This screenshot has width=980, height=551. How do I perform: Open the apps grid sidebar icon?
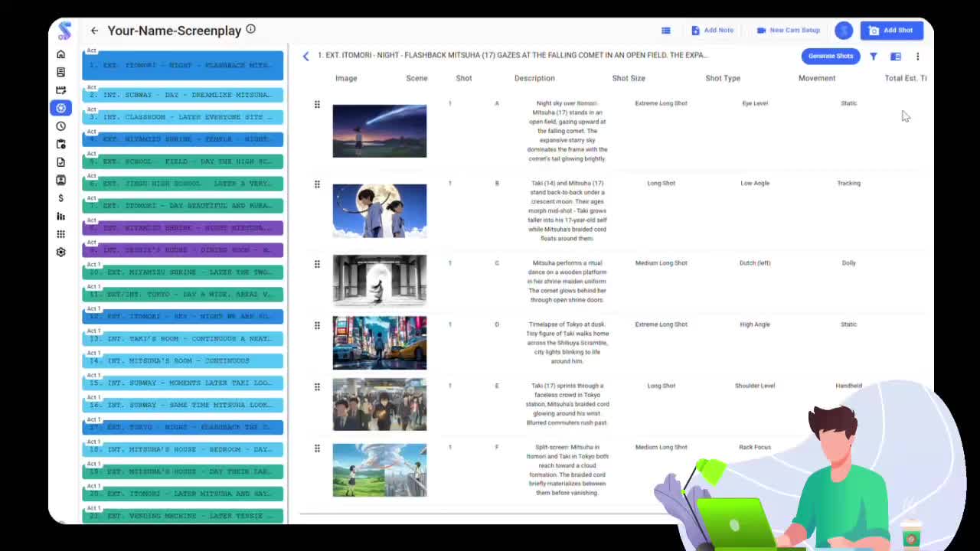(61, 234)
